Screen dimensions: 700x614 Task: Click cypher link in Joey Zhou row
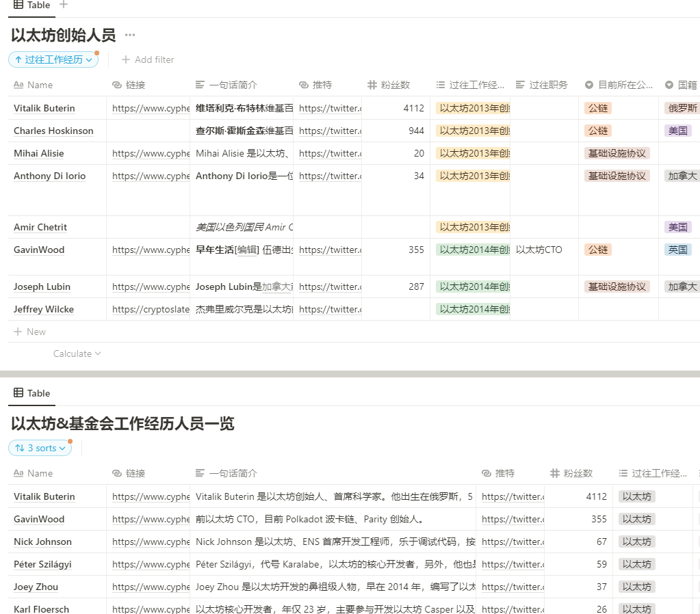click(151, 587)
